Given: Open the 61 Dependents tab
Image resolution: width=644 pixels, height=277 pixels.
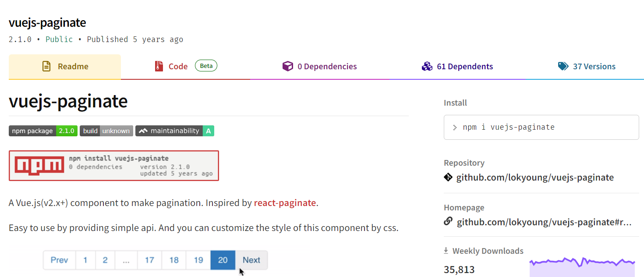Looking at the screenshot, I should (457, 67).
